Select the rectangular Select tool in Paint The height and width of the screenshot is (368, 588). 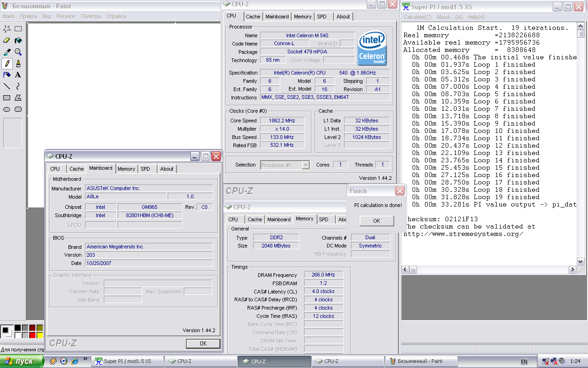(x=18, y=29)
